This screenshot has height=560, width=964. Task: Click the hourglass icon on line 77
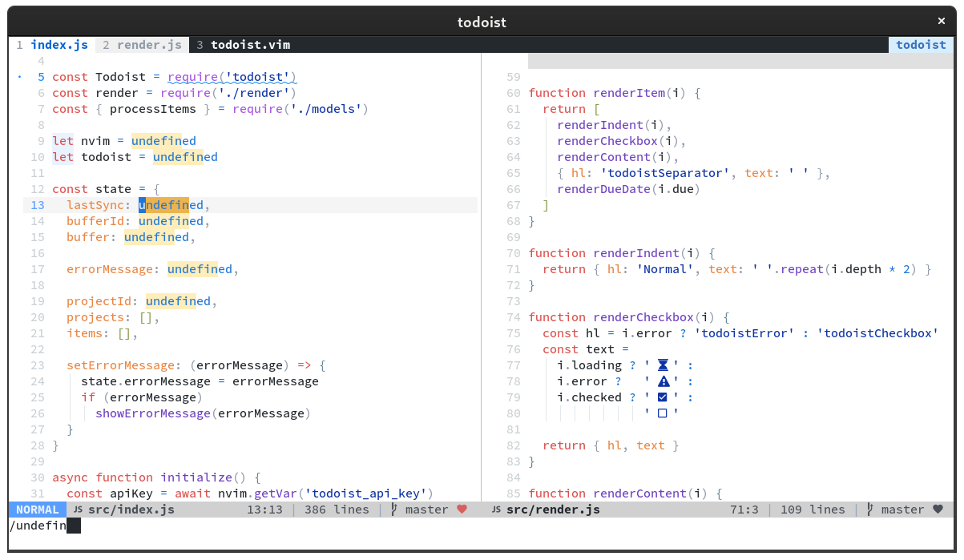click(663, 365)
